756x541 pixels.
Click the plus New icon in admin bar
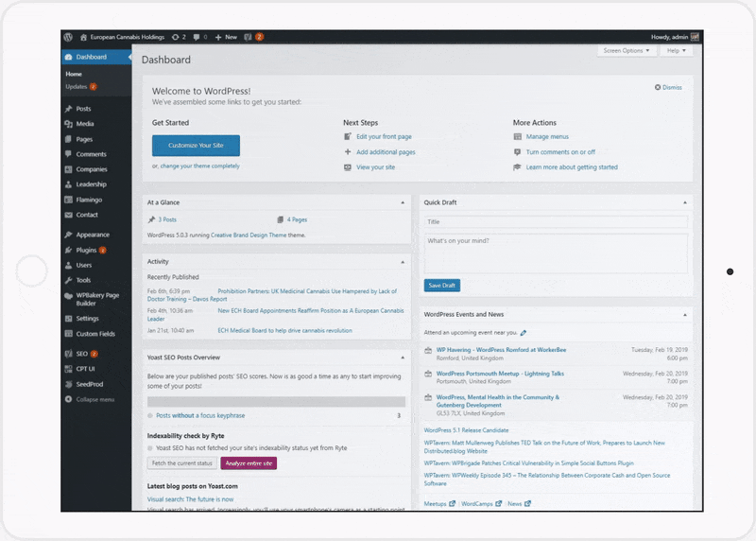coord(218,37)
